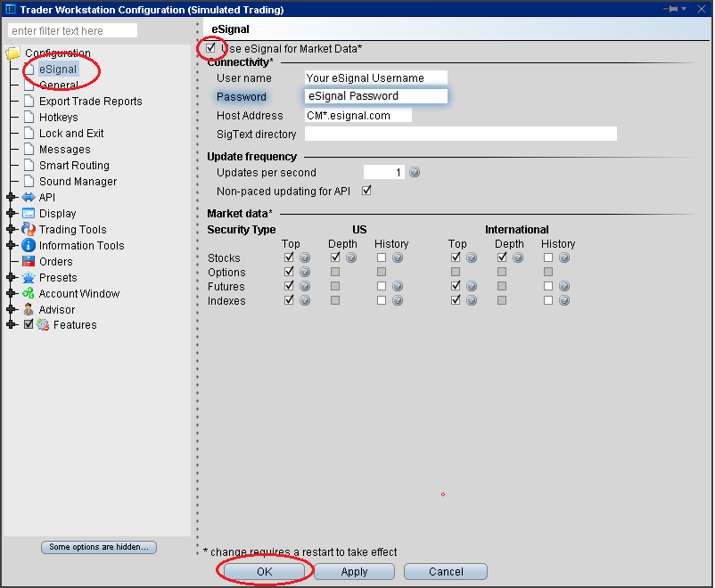Focus the filter text field
Screen dimensions: 715x588
tap(72, 30)
